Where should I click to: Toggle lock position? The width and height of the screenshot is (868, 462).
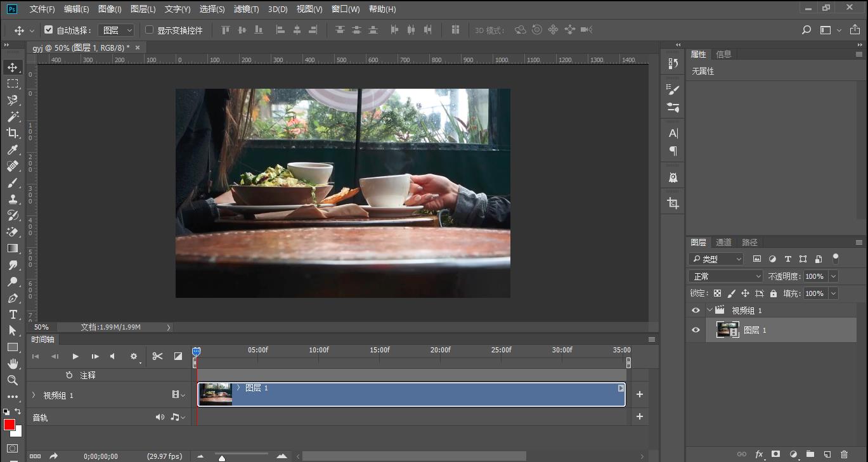(745, 293)
